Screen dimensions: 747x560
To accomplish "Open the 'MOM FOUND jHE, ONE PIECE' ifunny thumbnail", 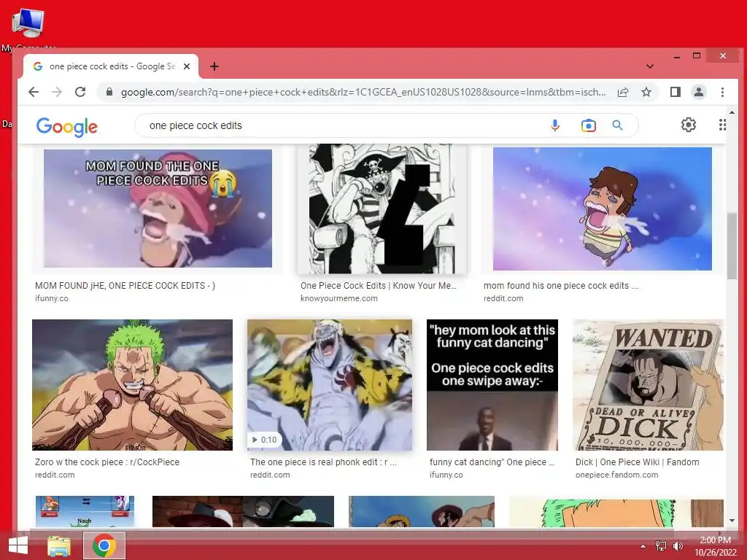I will (x=158, y=209).
